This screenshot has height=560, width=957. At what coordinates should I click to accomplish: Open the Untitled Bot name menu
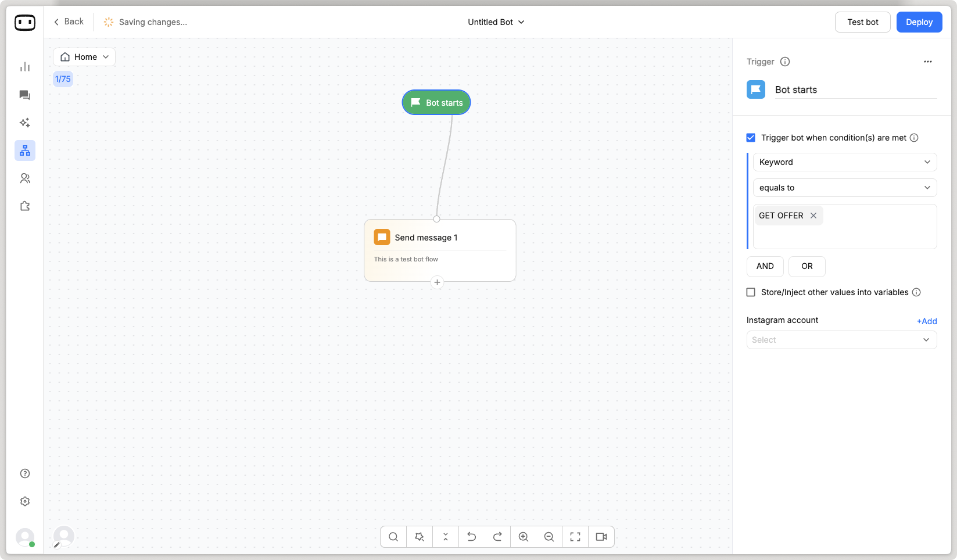[x=496, y=22]
